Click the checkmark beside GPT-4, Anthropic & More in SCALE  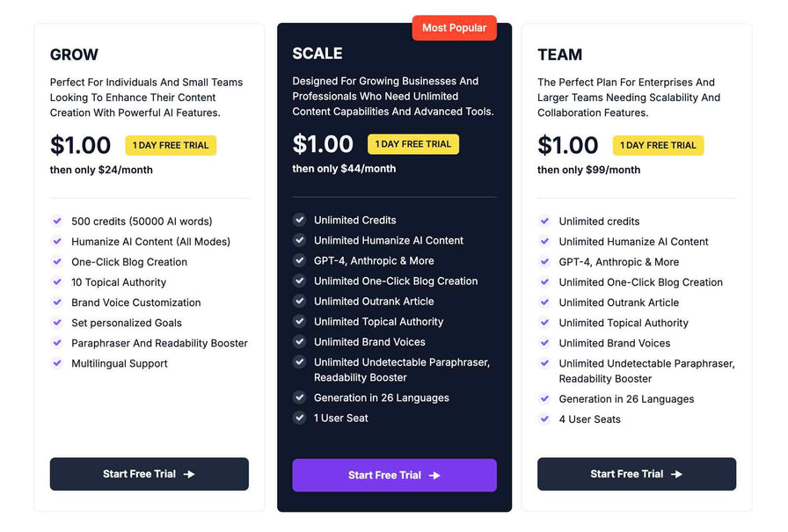300,261
